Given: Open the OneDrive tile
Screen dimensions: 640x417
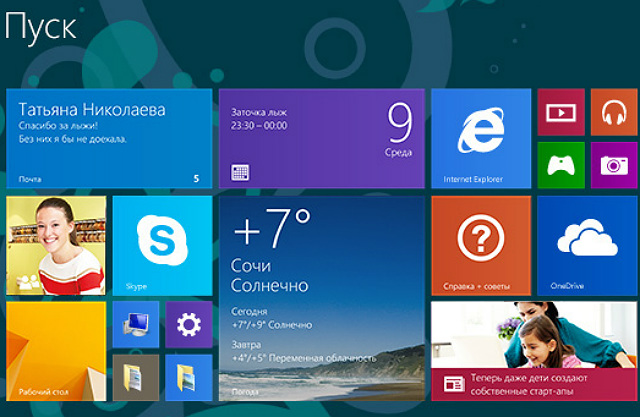Looking at the screenshot, I should click(x=587, y=246).
